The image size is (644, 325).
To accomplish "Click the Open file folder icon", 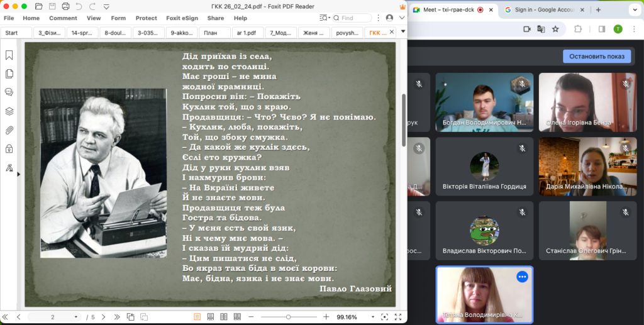I will click(x=39, y=7).
